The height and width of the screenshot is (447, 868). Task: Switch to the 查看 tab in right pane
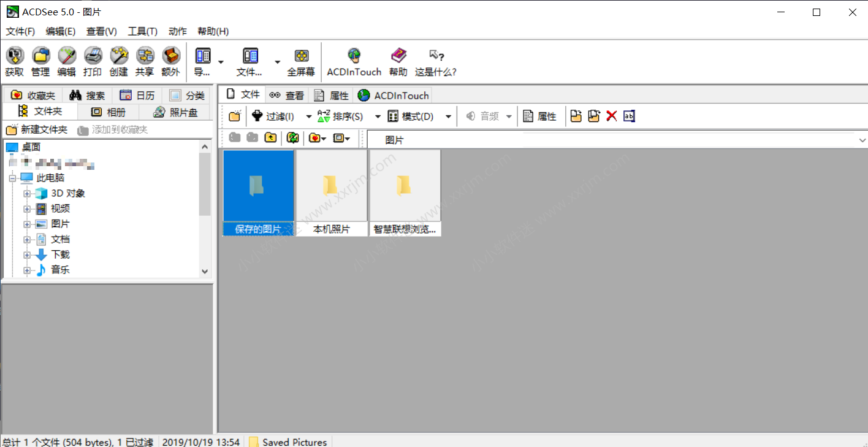(287, 95)
